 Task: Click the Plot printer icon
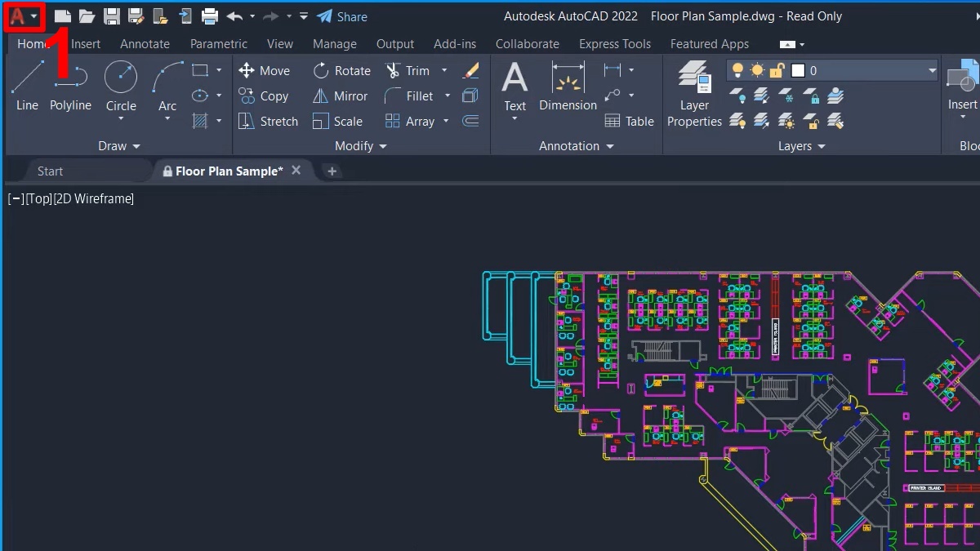pyautogui.click(x=210, y=16)
